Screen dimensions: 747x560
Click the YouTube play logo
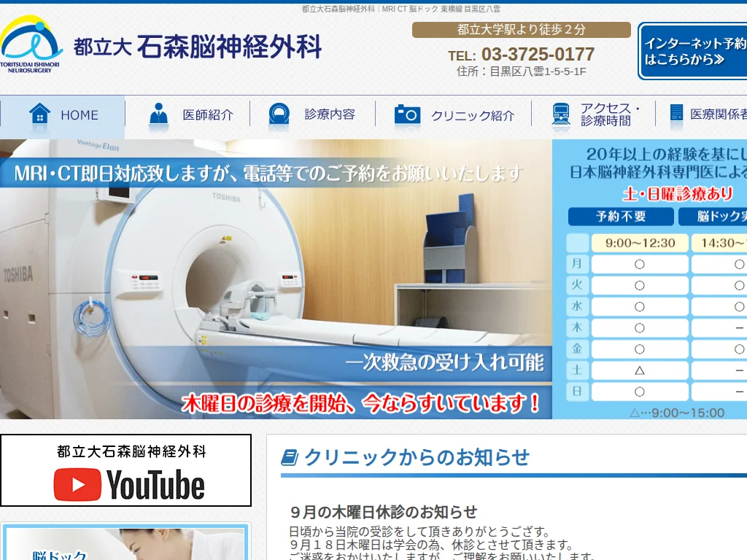[x=77, y=484]
